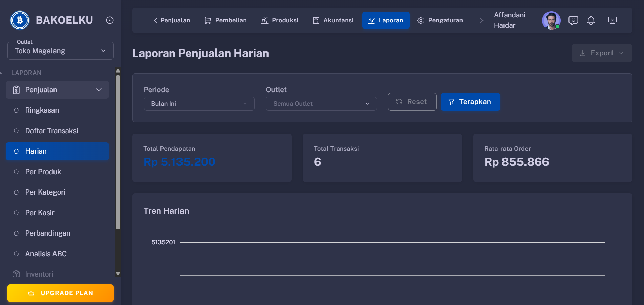Switch to the Laporan tab
This screenshot has height=305, width=644.
[386, 20]
